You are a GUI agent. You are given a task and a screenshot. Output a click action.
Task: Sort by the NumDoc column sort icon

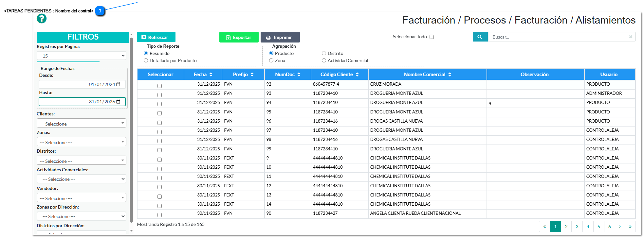point(299,75)
